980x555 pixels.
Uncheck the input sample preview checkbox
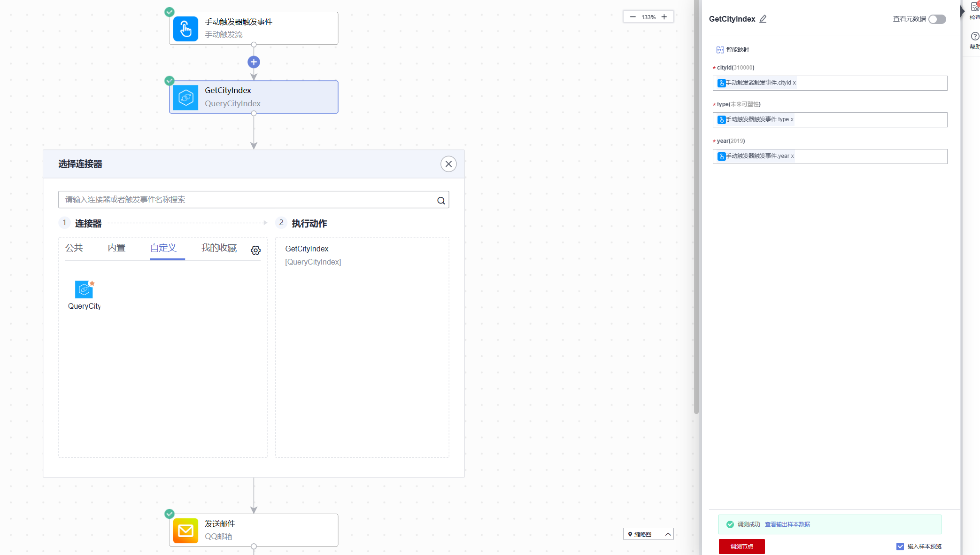click(900, 547)
